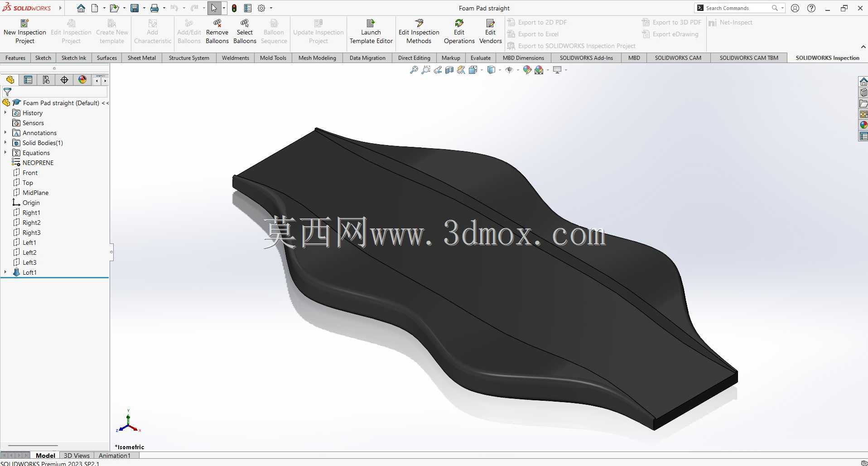Open the Design Library task pane icon
Image resolution: width=868 pixels, height=466 pixels.
863,92
